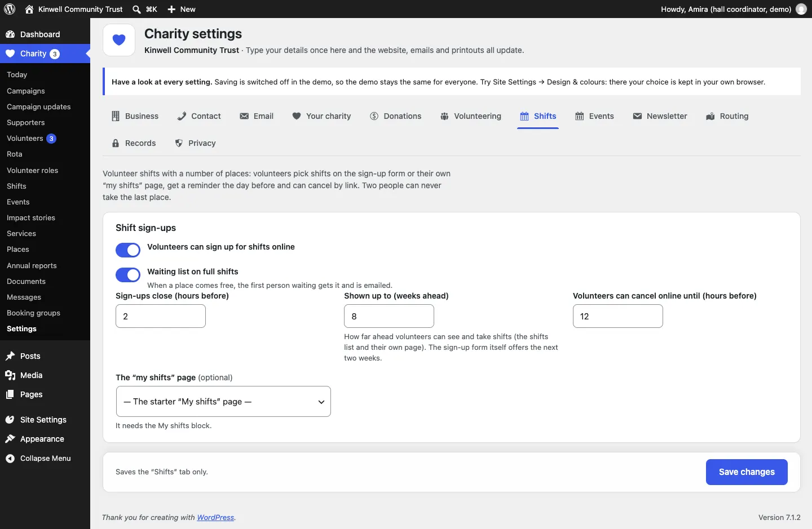Click the Dashboard gauge icon in the sidebar

click(x=10, y=34)
